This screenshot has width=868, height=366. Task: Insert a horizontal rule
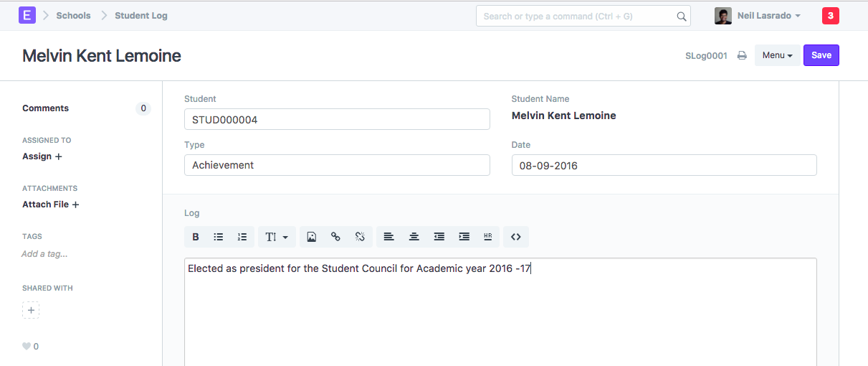488,237
